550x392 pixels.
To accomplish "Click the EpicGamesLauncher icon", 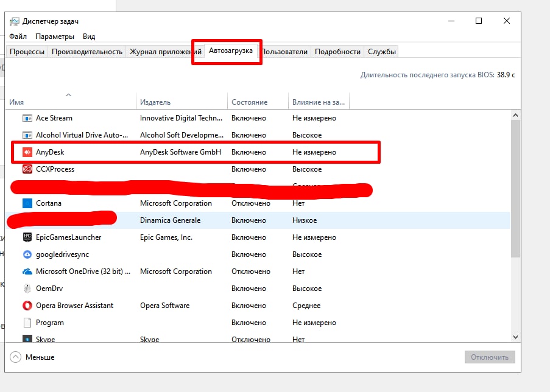I will [x=27, y=237].
